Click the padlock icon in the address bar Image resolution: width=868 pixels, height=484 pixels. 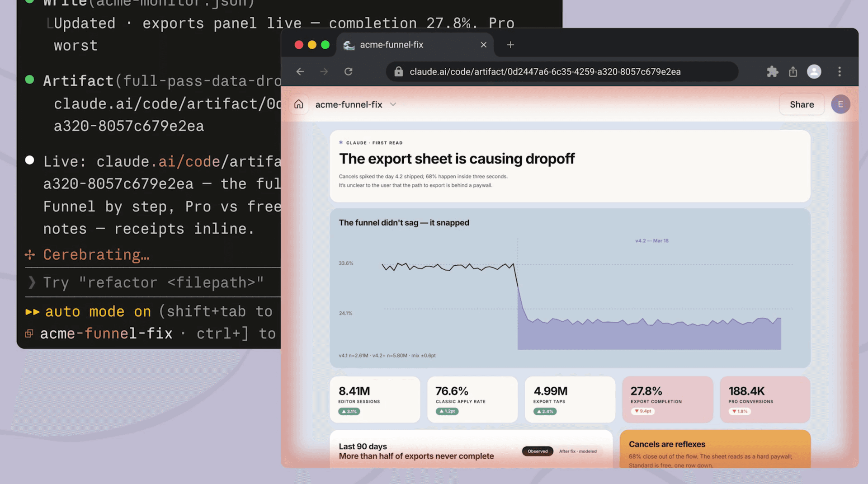[398, 71]
